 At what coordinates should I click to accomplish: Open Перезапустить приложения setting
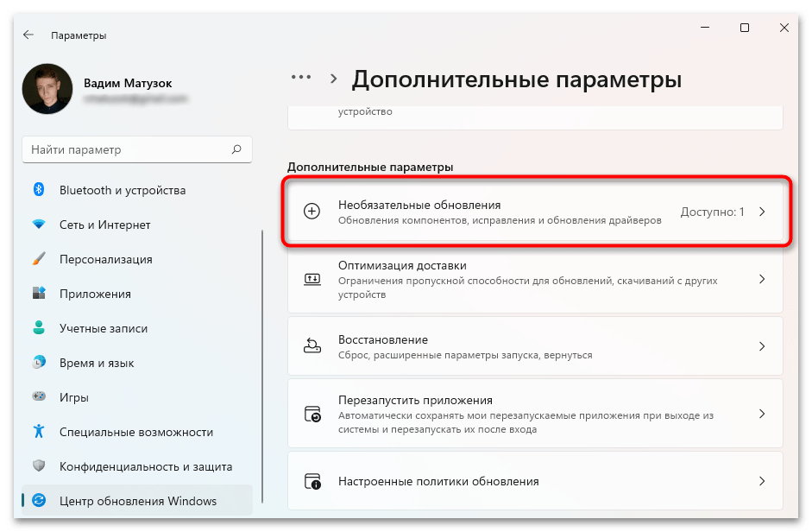pos(535,414)
